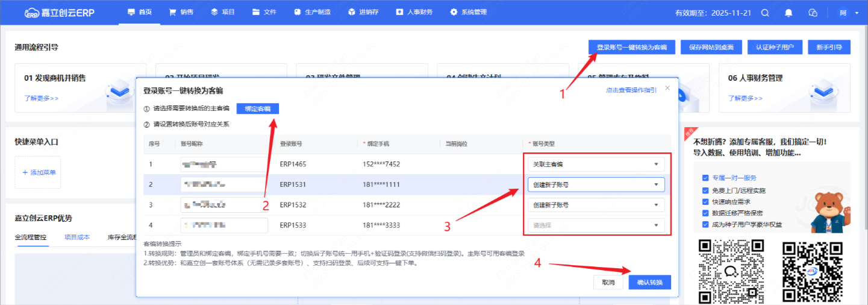Open the 生产制造 menu

click(311, 13)
